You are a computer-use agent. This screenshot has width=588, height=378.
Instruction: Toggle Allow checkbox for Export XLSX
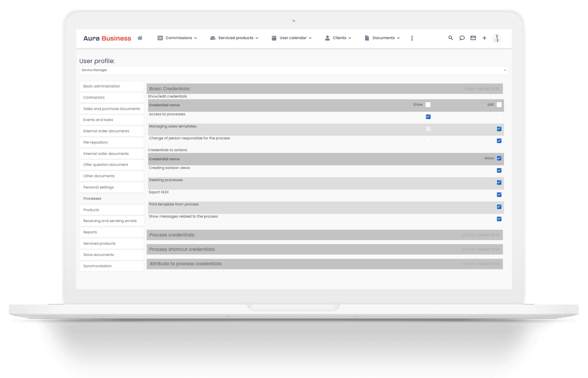[499, 195]
